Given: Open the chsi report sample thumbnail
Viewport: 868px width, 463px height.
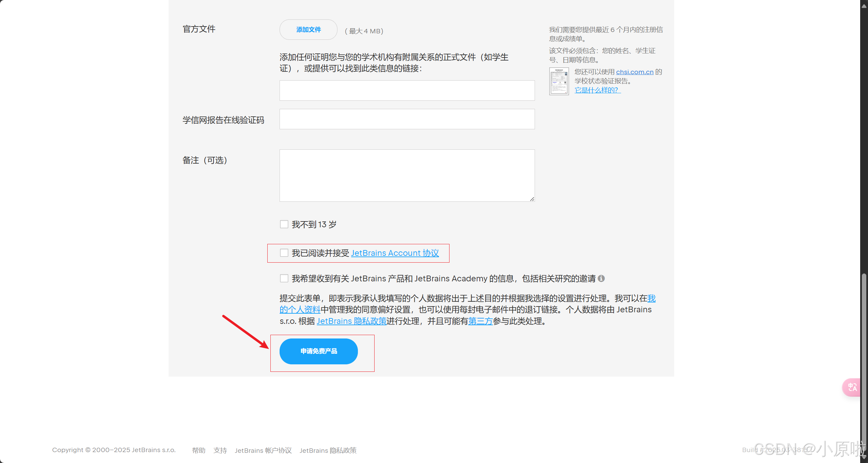Looking at the screenshot, I should coord(559,81).
